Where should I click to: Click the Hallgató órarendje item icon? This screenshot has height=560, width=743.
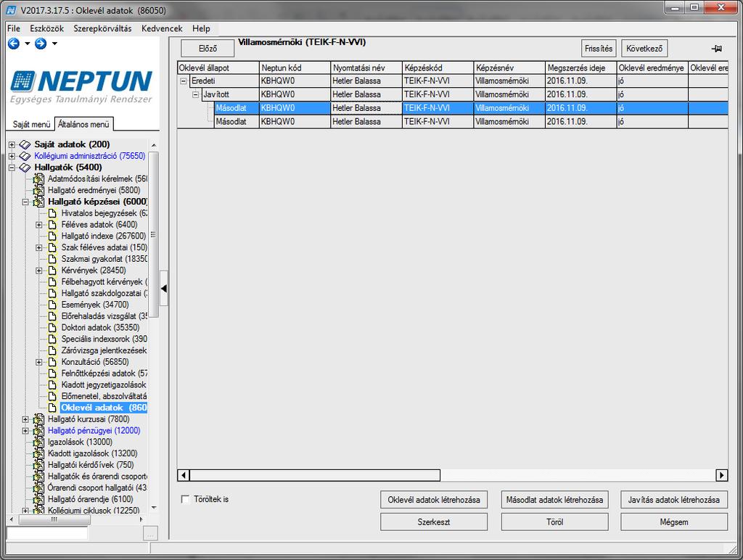38,499
